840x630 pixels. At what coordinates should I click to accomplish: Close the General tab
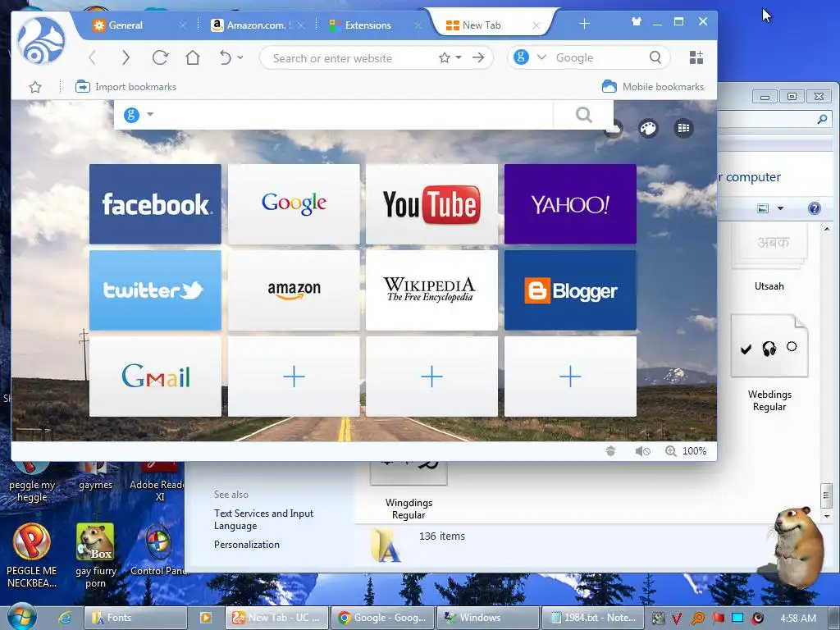(x=182, y=25)
